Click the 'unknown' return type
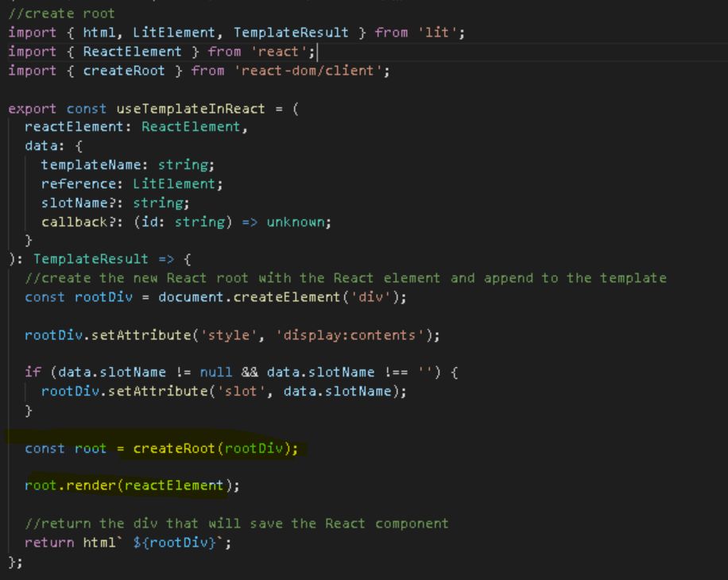Image resolution: width=728 pixels, height=580 pixels. [296, 222]
